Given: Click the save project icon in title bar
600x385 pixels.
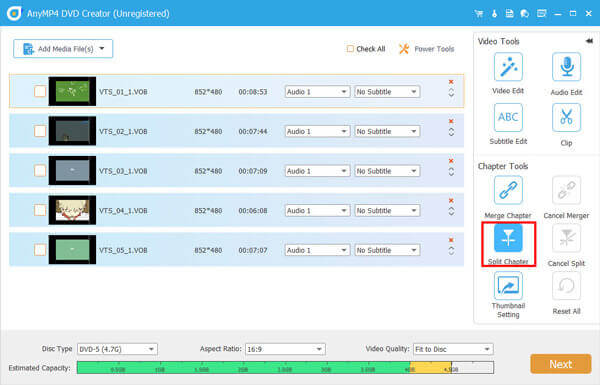Looking at the screenshot, I should coord(509,14).
